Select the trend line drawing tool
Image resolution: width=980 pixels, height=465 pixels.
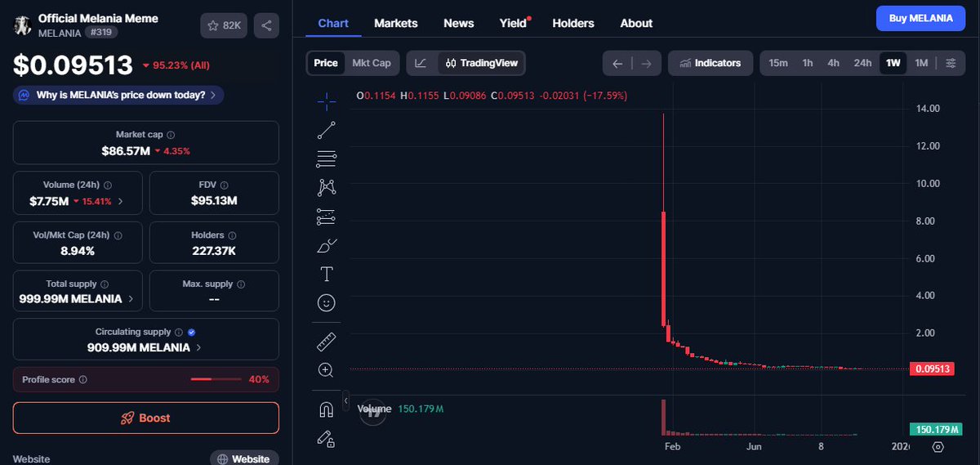tap(326, 129)
